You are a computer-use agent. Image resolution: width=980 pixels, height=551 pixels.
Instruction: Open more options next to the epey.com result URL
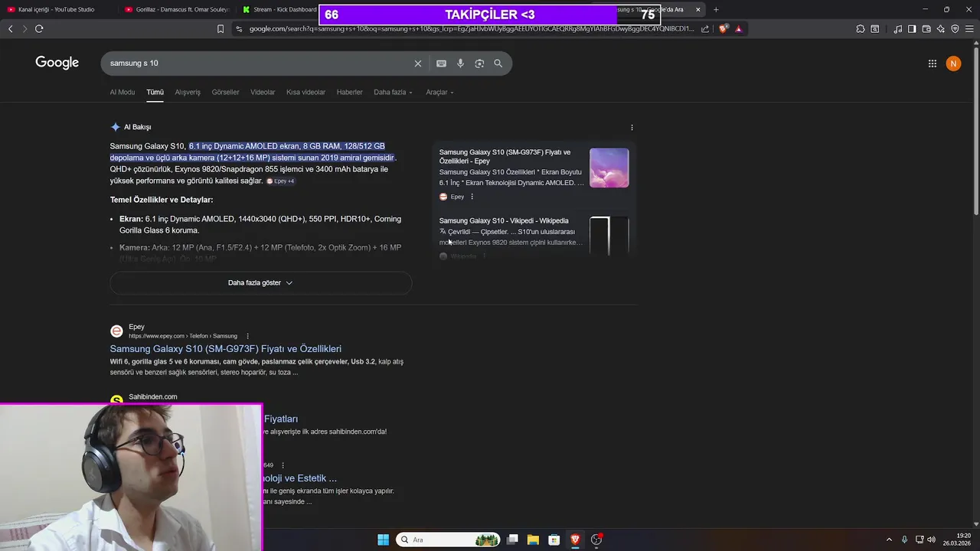point(247,336)
